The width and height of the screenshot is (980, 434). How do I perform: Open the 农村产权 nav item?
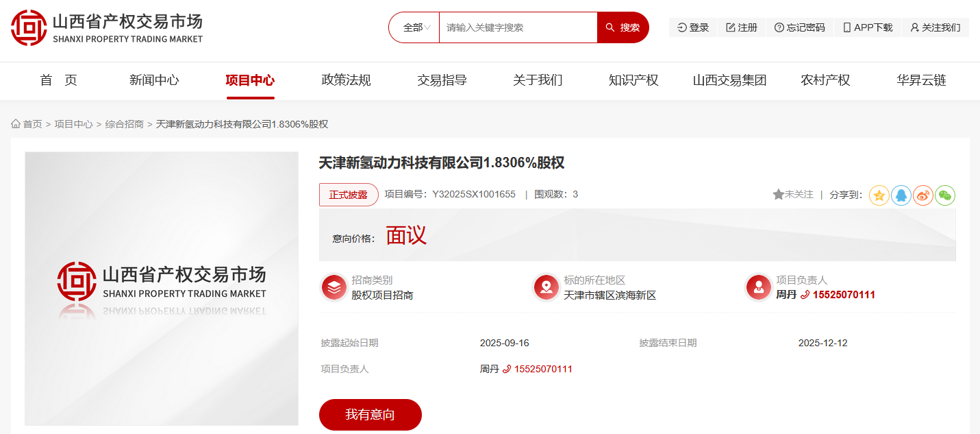825,80
